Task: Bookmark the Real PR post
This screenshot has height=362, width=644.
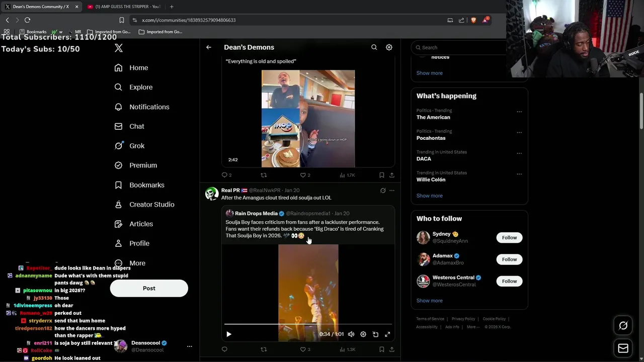Action: point(382,349)
